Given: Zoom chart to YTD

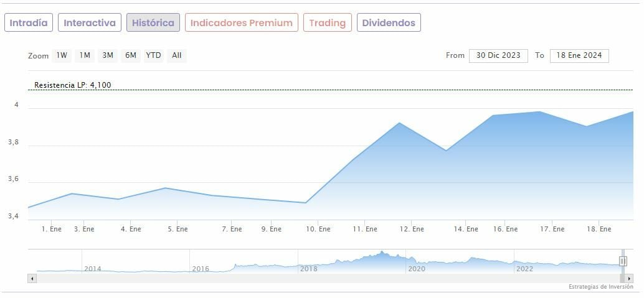Looking at the screenshot, I should tap(153, 55).
